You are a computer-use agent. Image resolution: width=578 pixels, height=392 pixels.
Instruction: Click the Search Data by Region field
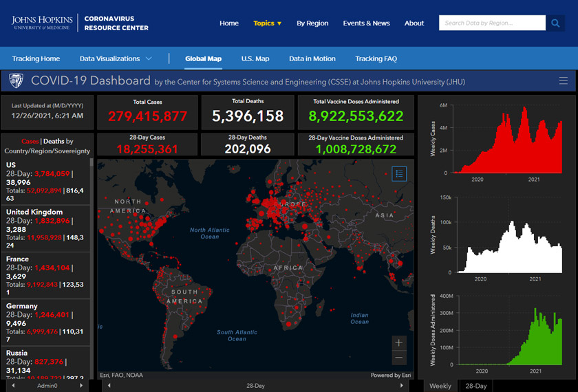[x=492, y=23]
